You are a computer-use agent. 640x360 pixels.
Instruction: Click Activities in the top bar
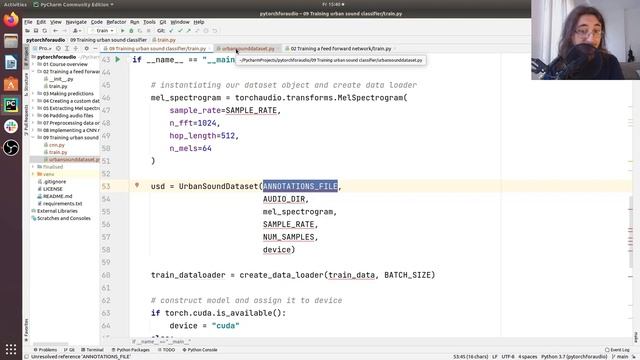pyautogui.click(x=15, y=4)
